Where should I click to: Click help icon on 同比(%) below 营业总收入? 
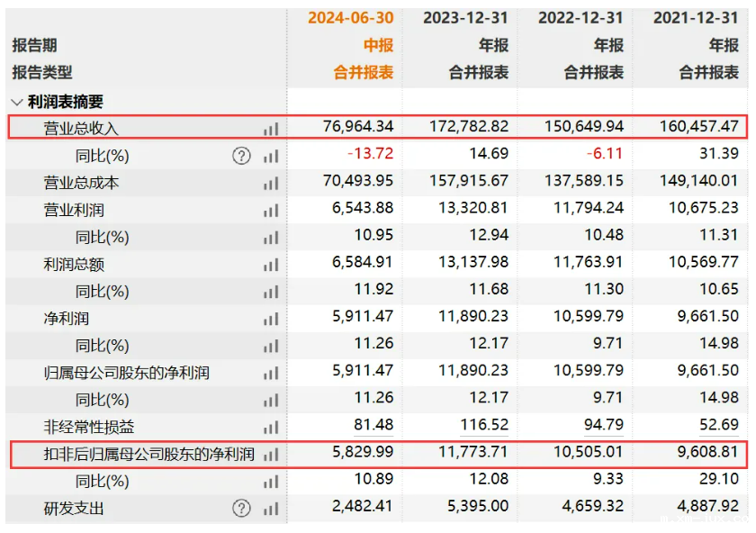tap(241, 156)
